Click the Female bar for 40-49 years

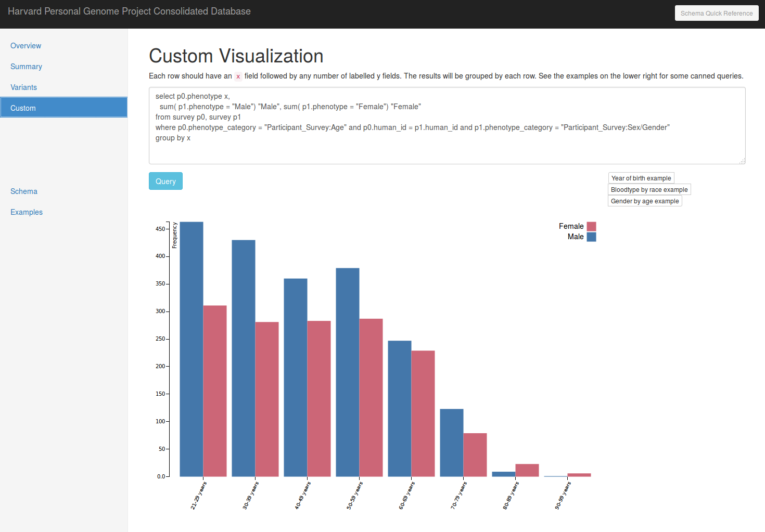pyautogui.click(x=319, y=399)
